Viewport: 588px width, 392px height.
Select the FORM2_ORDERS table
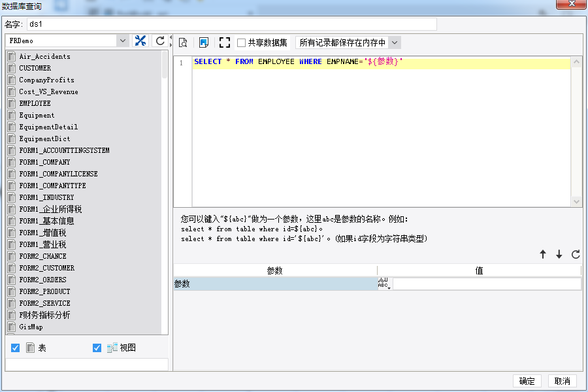point(42,280)
